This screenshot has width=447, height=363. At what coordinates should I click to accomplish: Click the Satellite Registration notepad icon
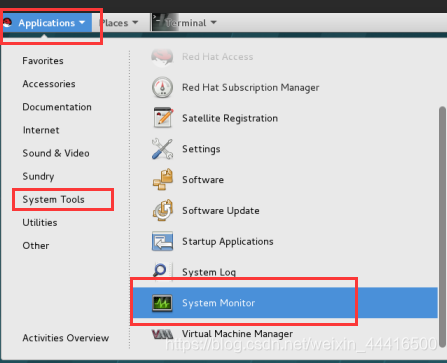[163, 118]
